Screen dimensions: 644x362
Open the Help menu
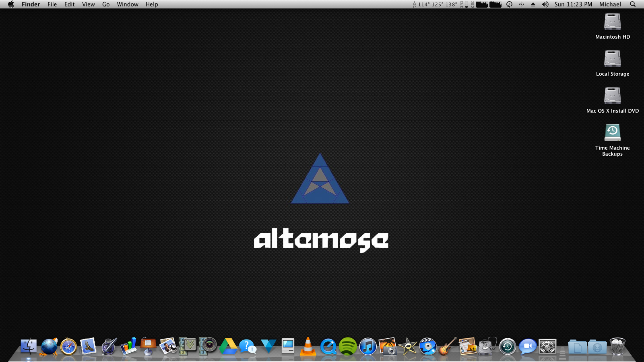152,4
